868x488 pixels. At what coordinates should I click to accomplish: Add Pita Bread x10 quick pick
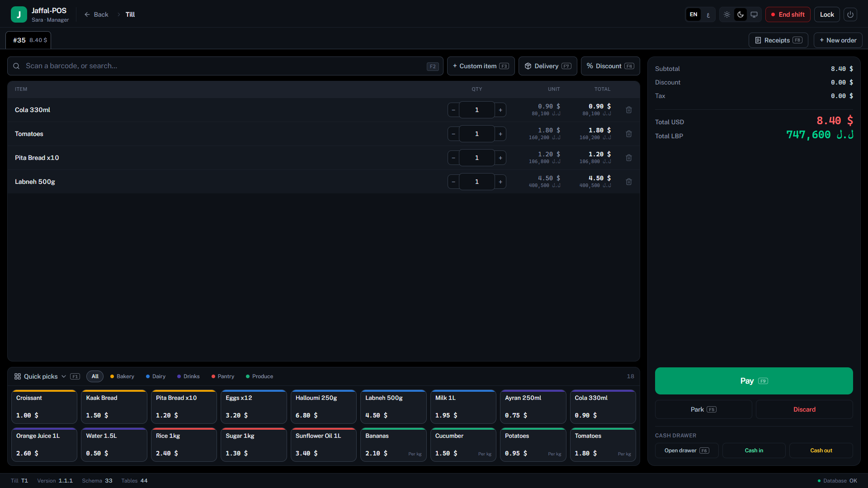click(184, 407)
